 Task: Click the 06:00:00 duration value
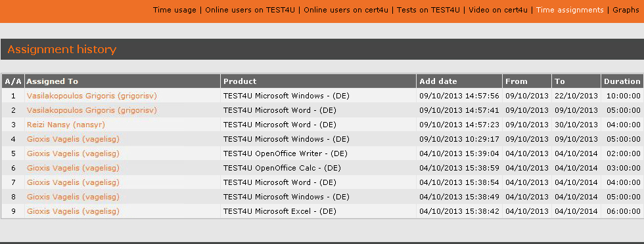click(x=624, y=211)
